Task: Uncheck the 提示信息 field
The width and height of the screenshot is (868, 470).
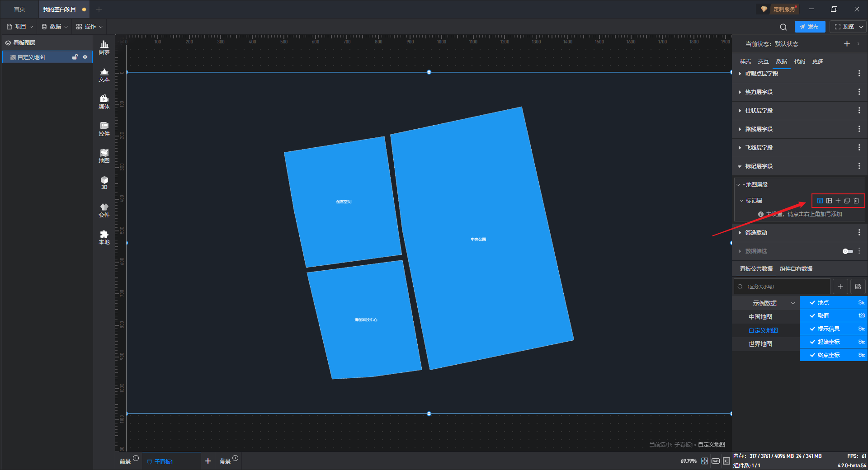Action: pyautogui.click(x=812, y=329)
